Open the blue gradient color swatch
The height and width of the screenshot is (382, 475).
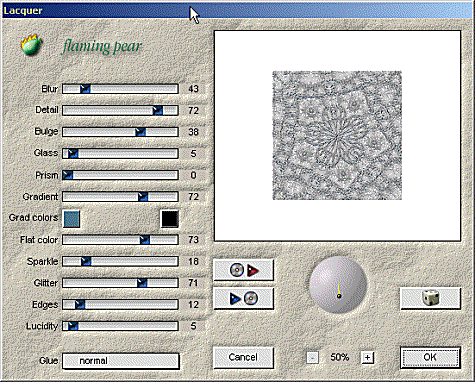(x=72, y=219)
